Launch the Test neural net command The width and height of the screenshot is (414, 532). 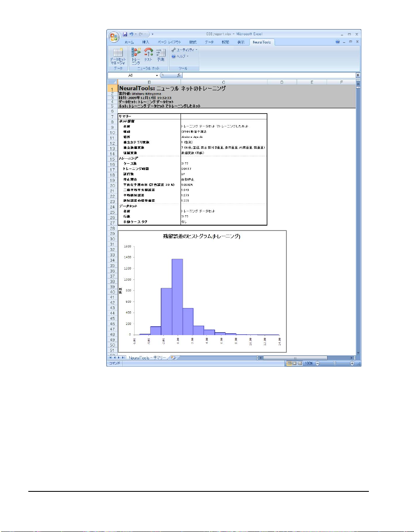tap(148, 55)
